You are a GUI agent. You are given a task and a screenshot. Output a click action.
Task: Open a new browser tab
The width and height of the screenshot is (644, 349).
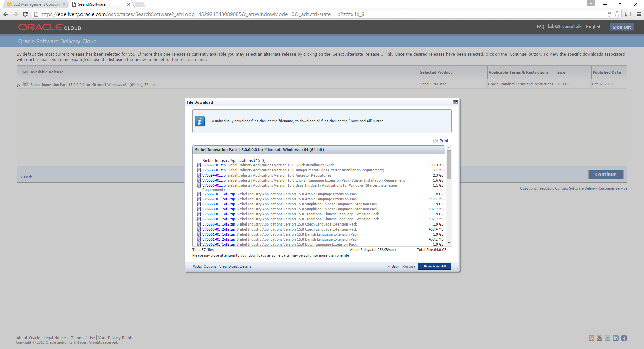point(140,4)
